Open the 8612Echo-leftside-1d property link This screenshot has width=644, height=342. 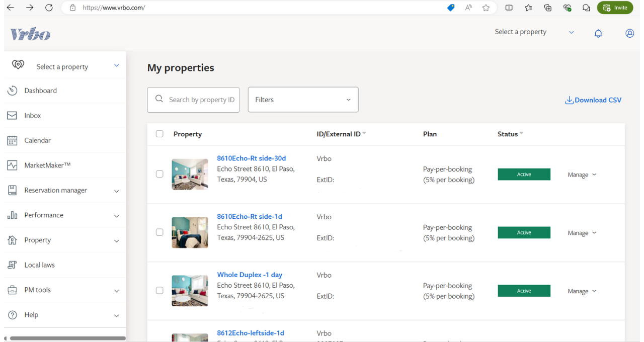[251, 333]
